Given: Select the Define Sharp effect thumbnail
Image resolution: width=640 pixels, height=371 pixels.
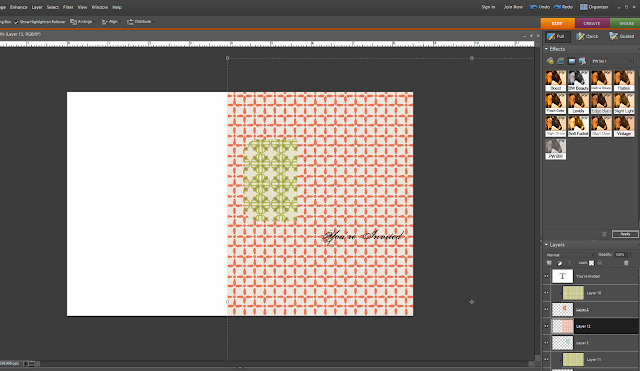Looking at the screenshot, I should tap(601, 80).
